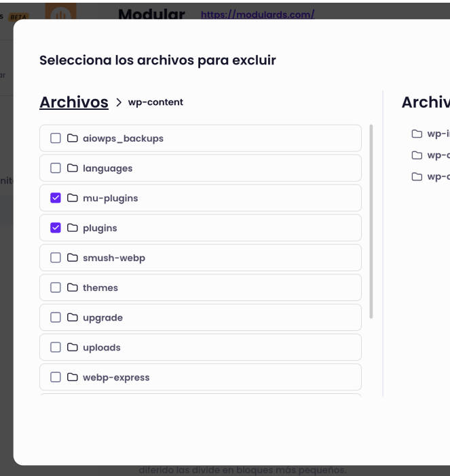Check the languages folder checkbox
Screen dimensions: 450x476
pos(56,168)
